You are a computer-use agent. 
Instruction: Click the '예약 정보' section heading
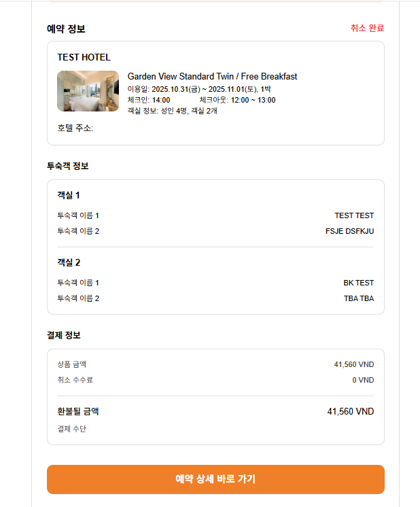coord(66,29)
